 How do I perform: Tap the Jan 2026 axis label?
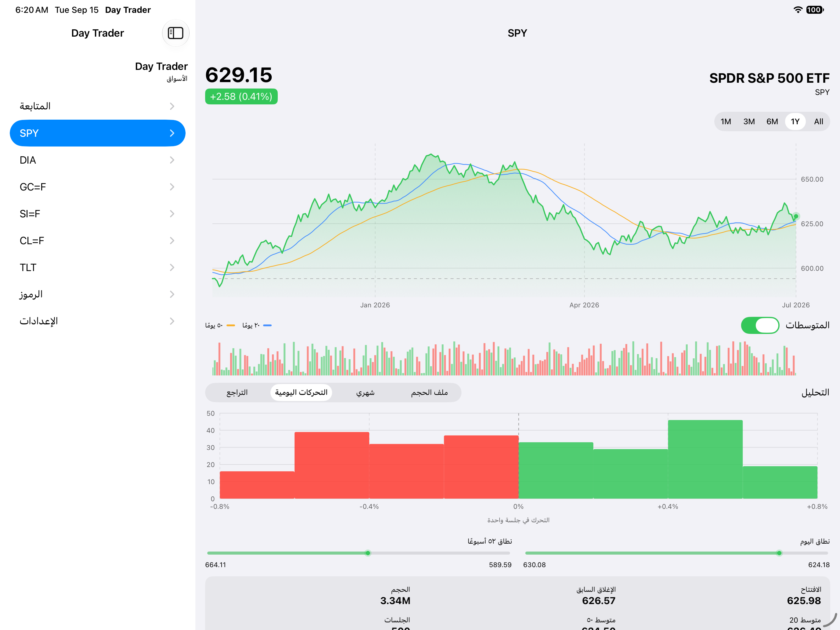point(375,305)
